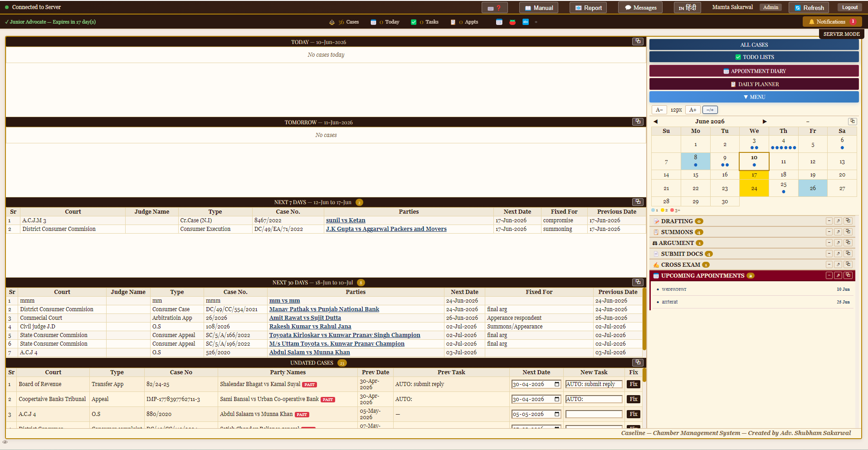
Task: Click the keyboard help icon button
Action: [x=494, y=8]
